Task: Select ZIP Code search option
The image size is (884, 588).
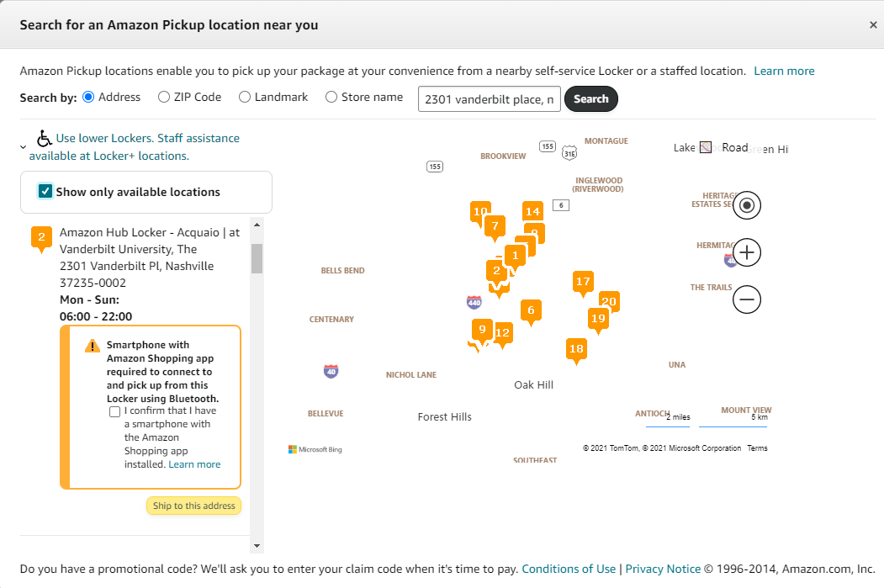Action: pos(164,97)
